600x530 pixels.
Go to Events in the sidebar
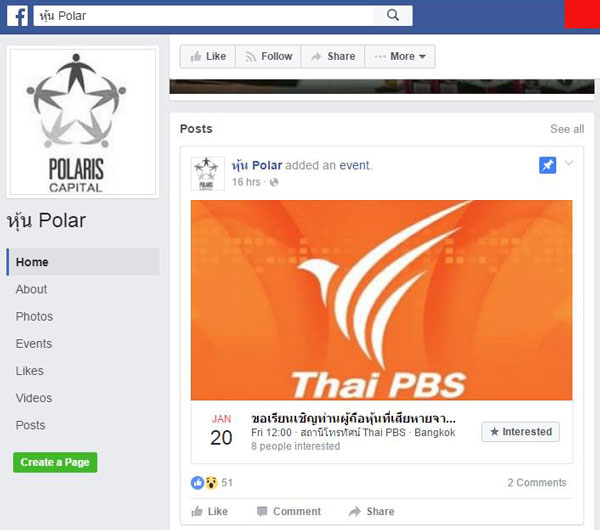click(x=34, y=344)
